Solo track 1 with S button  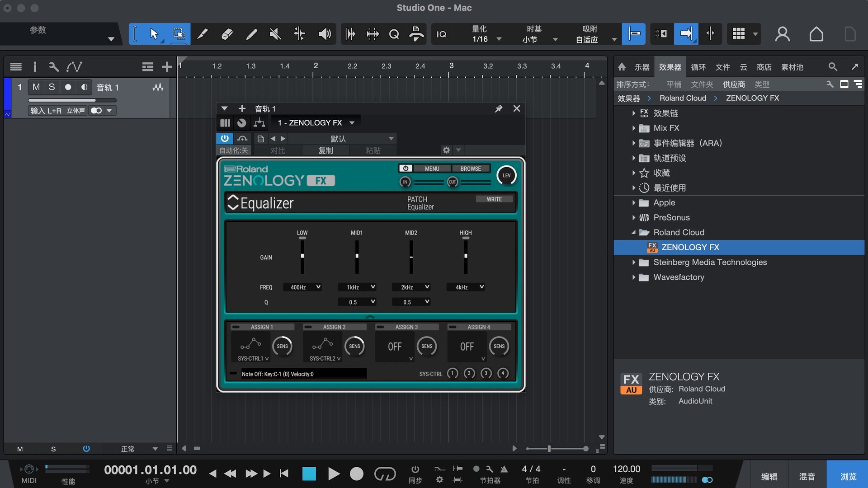52,87
